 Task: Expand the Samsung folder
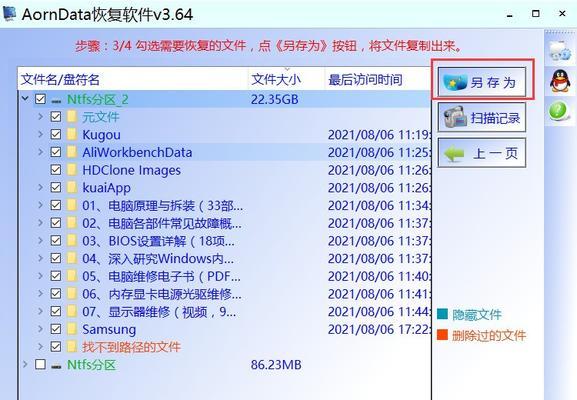(x=40, y=328)
